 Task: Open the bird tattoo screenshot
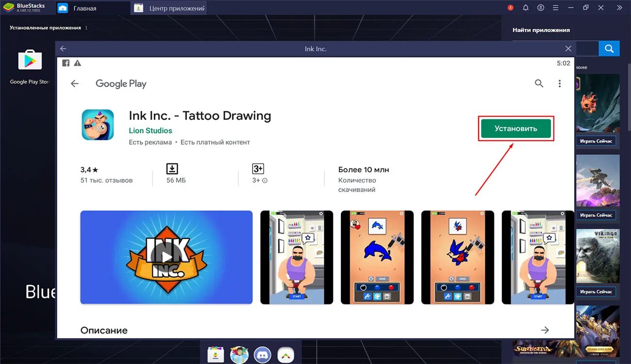click(458, 257)
